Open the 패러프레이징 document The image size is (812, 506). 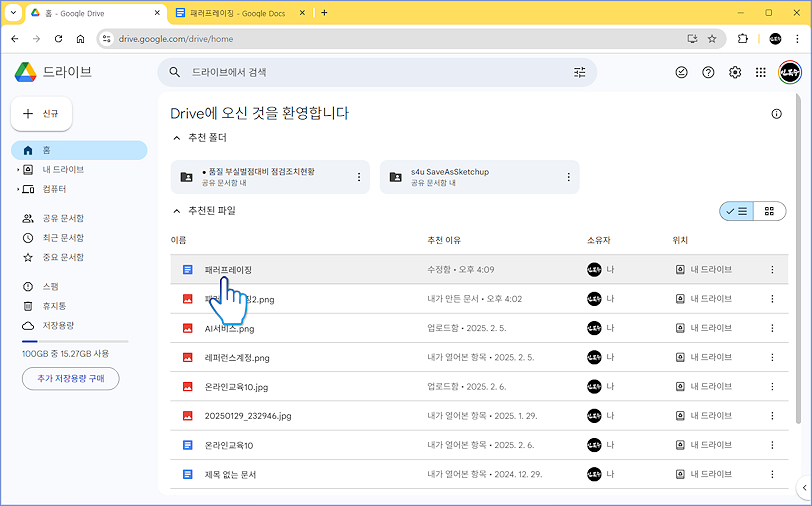(x=228, y=270)
